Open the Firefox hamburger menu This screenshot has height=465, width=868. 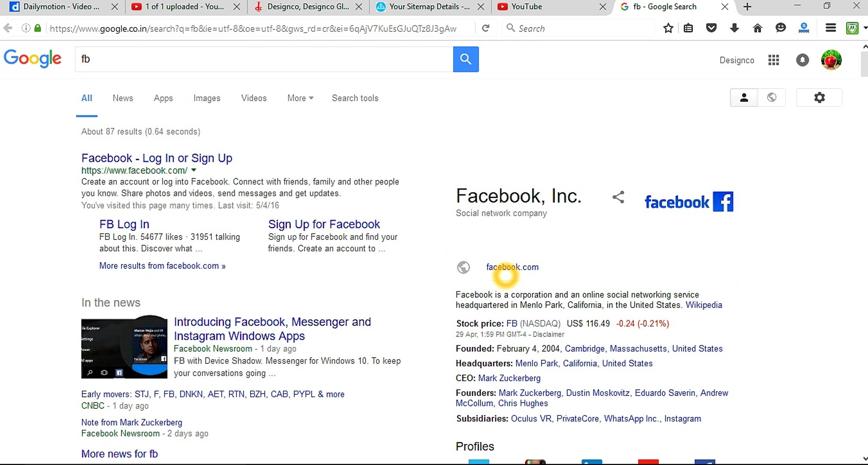pos(830,28)
